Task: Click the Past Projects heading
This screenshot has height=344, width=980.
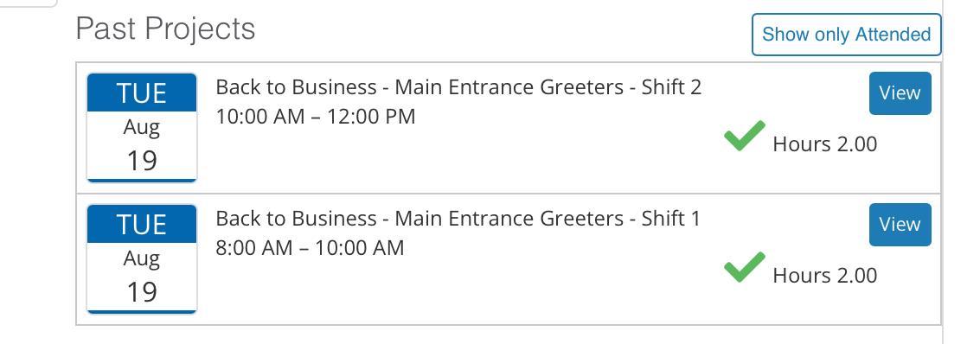Action: coord(165,29)
